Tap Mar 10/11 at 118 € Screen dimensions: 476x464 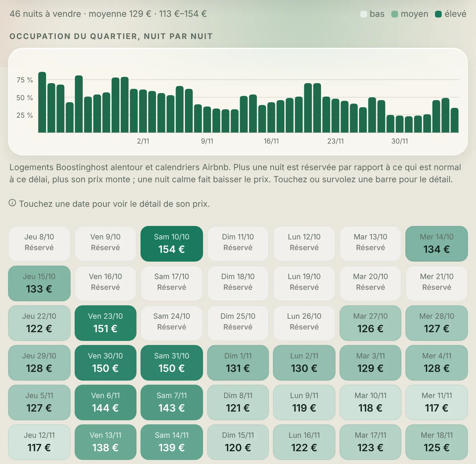370,402
